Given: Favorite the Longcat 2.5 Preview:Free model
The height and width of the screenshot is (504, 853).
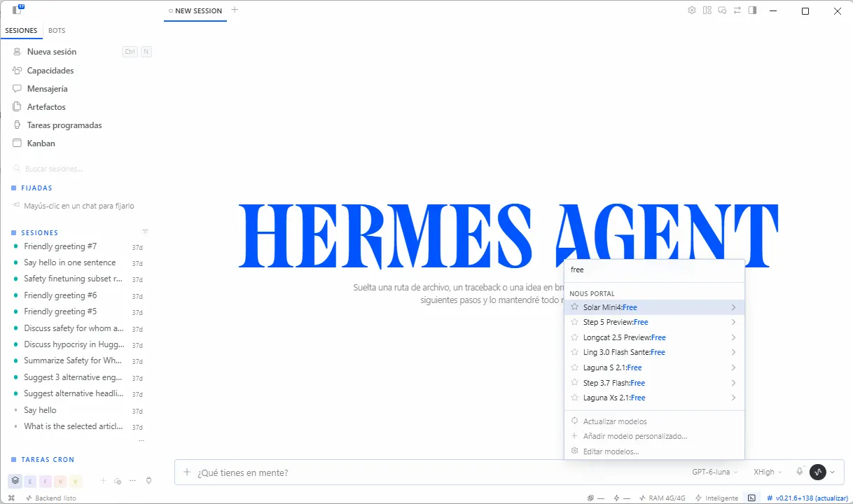Looking at the screenshot, I should click(575, 337).
